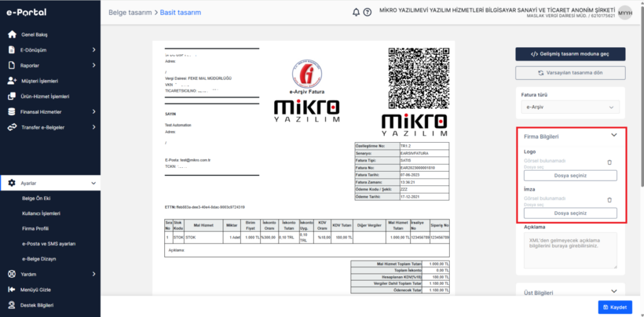This screenshot has width=644, height=317.
Task: Click the Yardım lifebuoy icon
Action: 12,274
